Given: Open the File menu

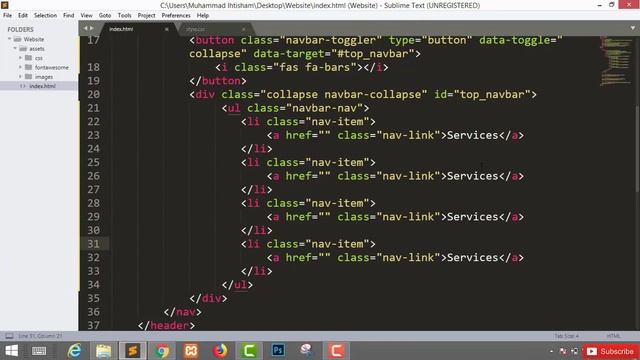Looking at the screenshot, I should pos(7,16).
